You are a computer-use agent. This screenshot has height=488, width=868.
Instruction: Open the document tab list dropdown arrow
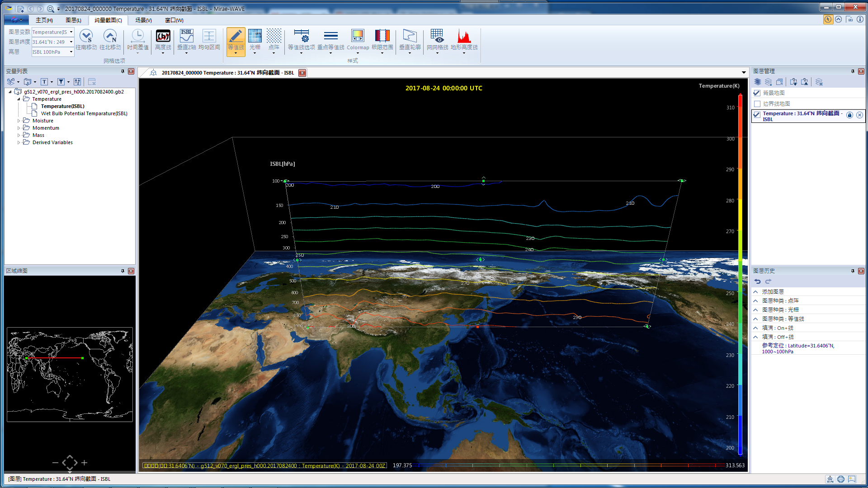pos(744,73)
